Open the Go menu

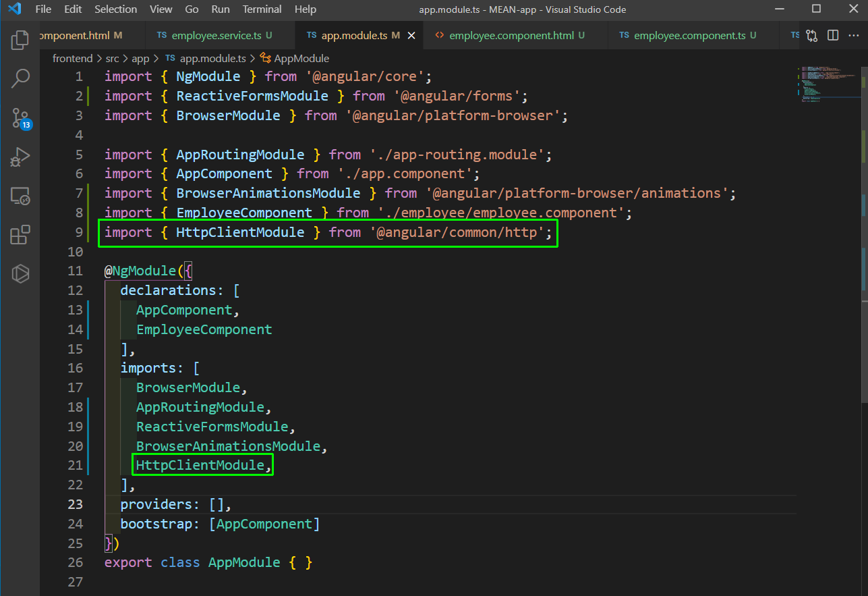tap(192, 9)
